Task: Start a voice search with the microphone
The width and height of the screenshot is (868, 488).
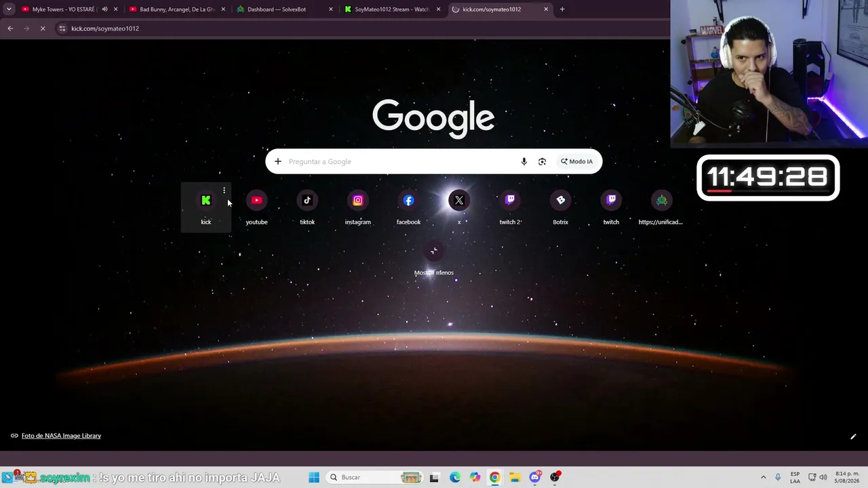Action: pos(524,161)
